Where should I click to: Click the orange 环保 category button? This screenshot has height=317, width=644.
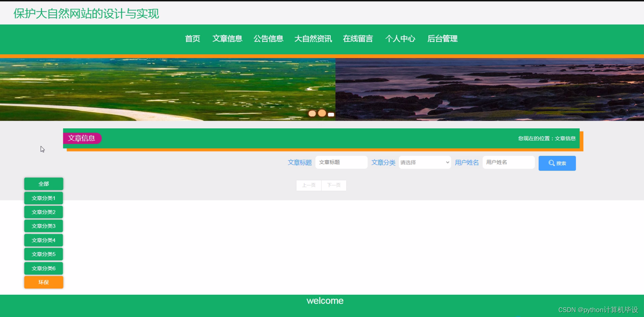coord(43,282)
